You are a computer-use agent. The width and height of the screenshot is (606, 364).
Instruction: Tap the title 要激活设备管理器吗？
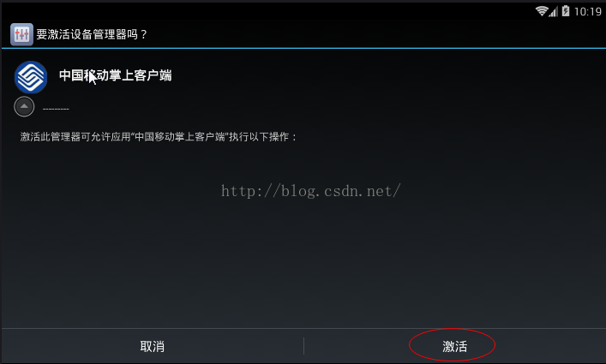point(92,34)
